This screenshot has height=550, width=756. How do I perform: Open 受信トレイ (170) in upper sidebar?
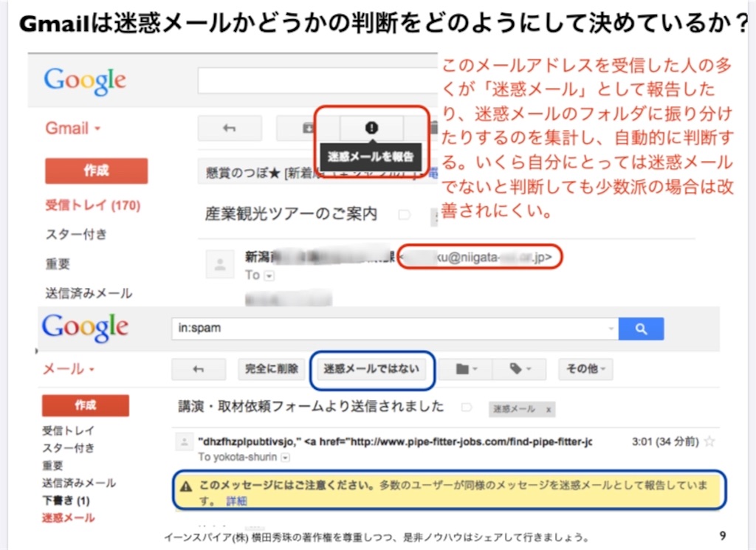[x=92, y=205]
